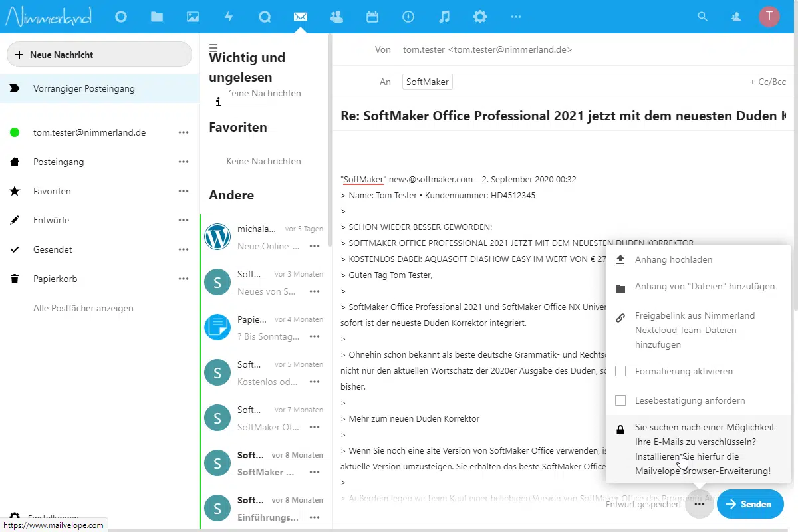The image size is (798, 532).
Task: Click Alle Postfächer anzeigen
Action: pos(83,308)
